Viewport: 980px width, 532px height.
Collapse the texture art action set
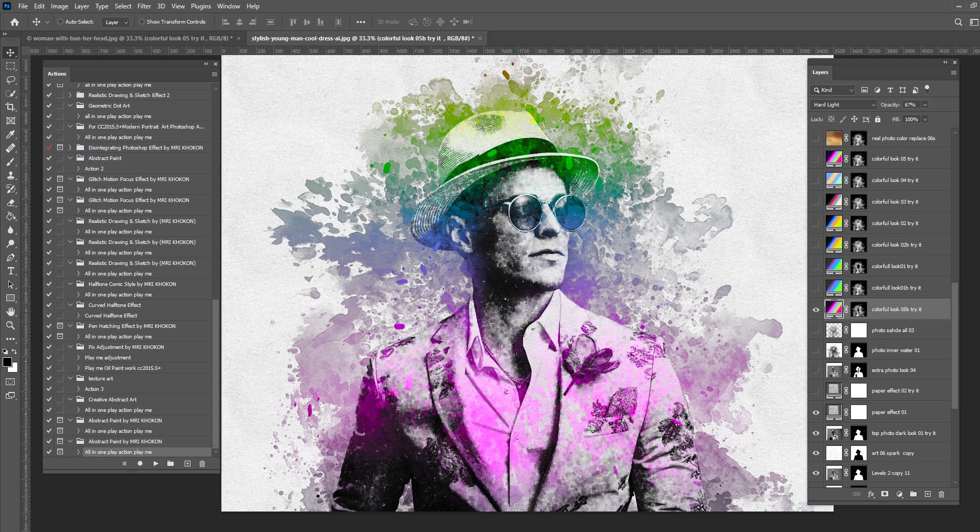point(70,378)
